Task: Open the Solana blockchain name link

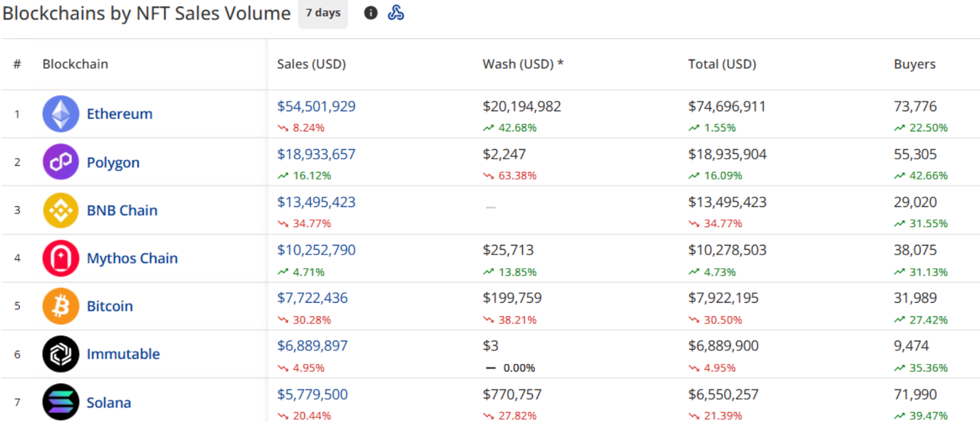Action: [x=109, y=403]
